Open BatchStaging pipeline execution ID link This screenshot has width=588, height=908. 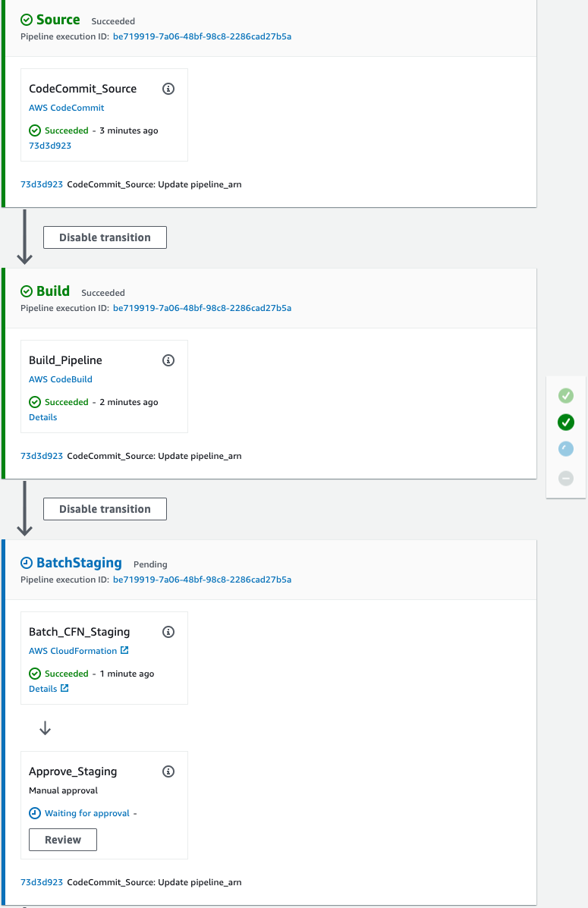[x=202, y=580]
